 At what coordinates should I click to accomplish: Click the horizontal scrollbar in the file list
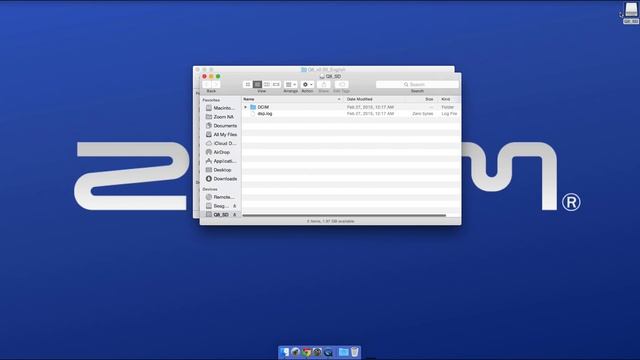coord(344,216)
